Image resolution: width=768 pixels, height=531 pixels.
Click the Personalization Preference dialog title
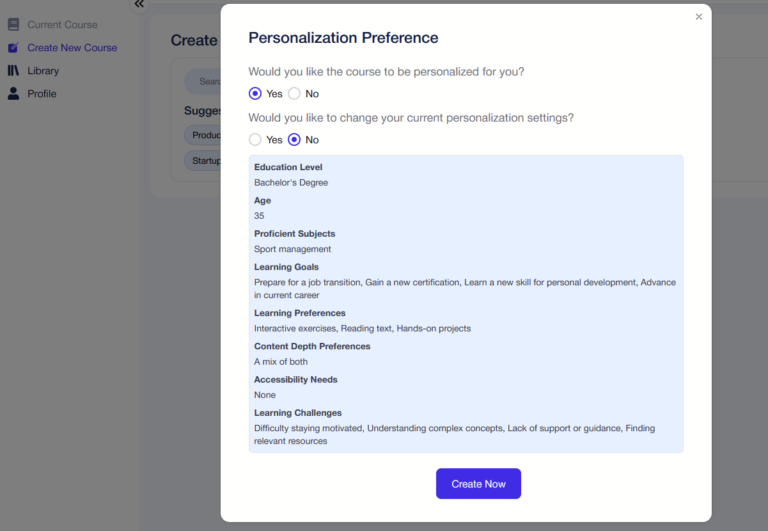click(x=343, y=38)
